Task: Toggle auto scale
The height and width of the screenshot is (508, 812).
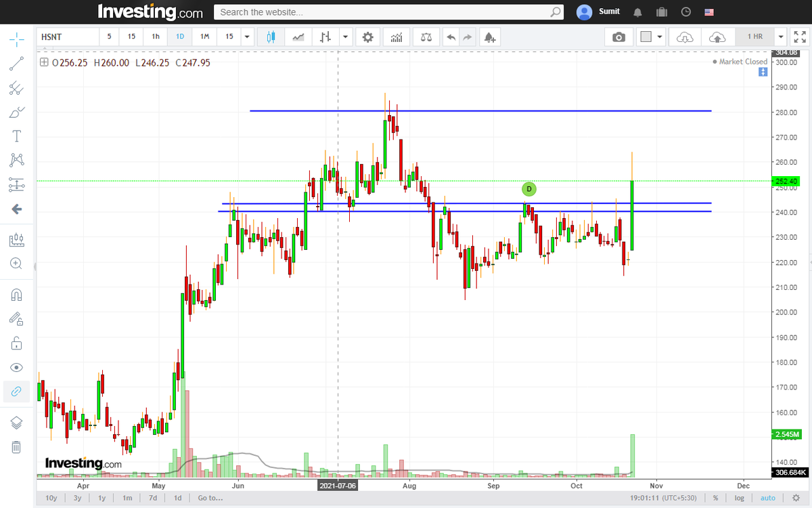Action: click(x=768, y=498)
